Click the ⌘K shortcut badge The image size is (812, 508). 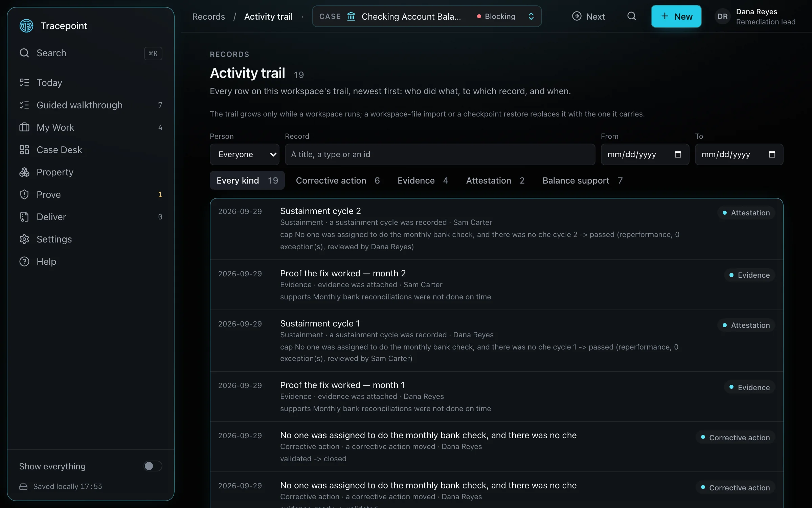click(x=153, y=54)
